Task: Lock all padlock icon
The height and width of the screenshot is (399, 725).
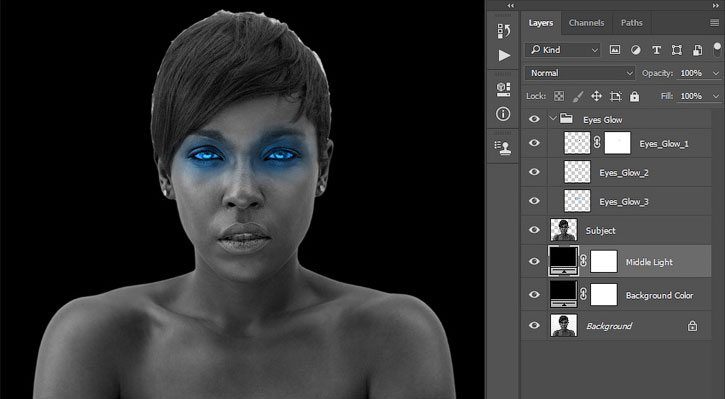Action: [634, 96]
